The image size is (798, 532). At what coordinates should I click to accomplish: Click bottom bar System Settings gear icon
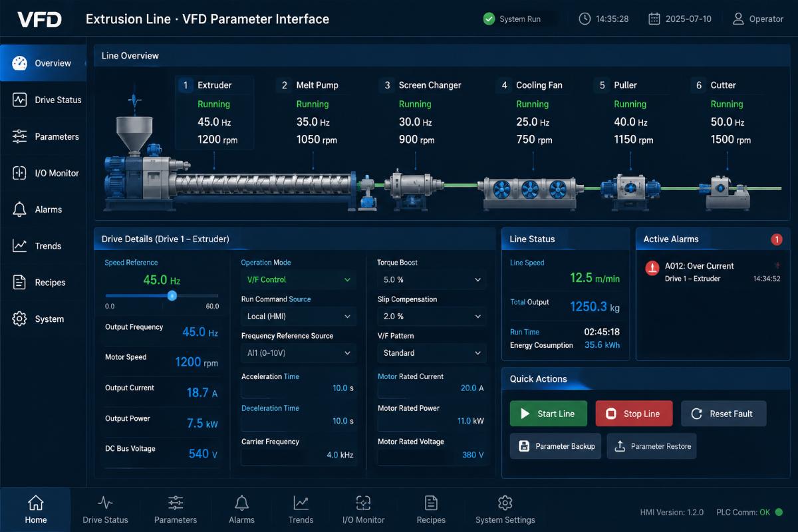point(505,503)
